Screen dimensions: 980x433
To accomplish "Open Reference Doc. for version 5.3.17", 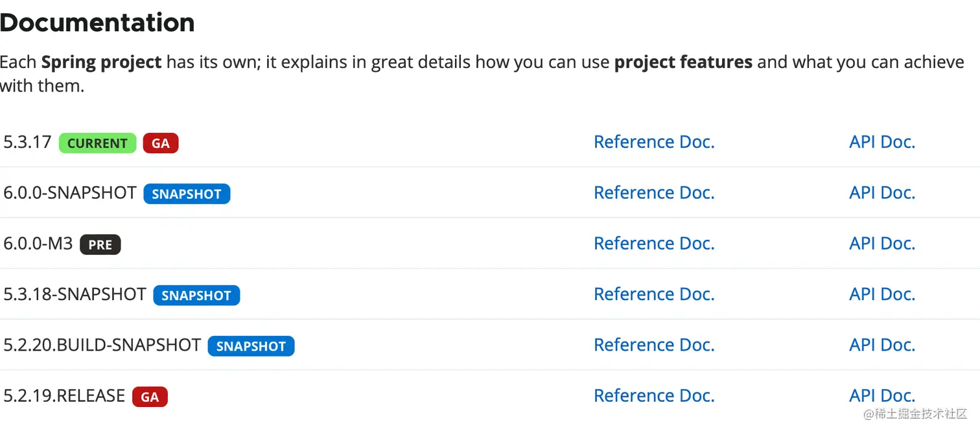I will point(653,142).
